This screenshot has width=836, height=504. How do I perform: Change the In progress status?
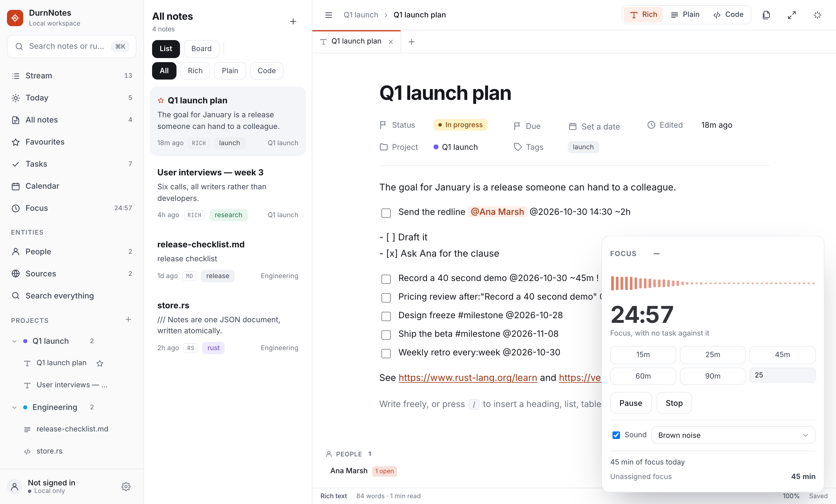[x=460, y=125]
